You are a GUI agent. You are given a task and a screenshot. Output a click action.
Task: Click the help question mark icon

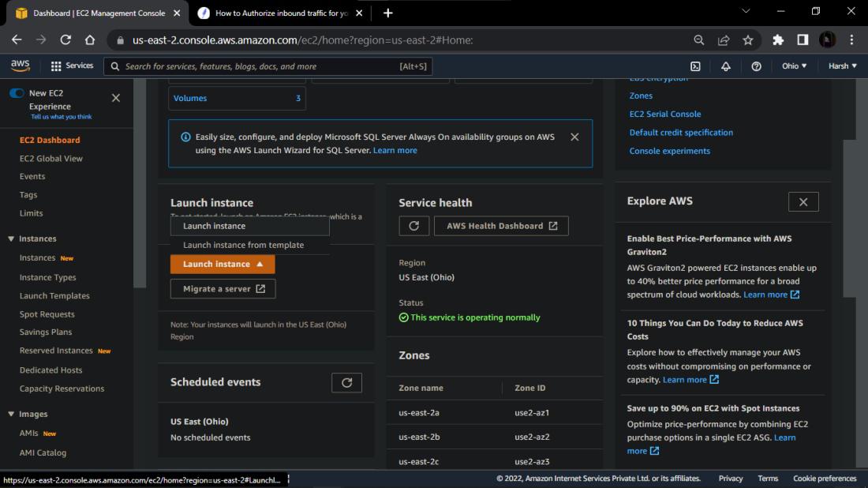(x=756, y=66)
